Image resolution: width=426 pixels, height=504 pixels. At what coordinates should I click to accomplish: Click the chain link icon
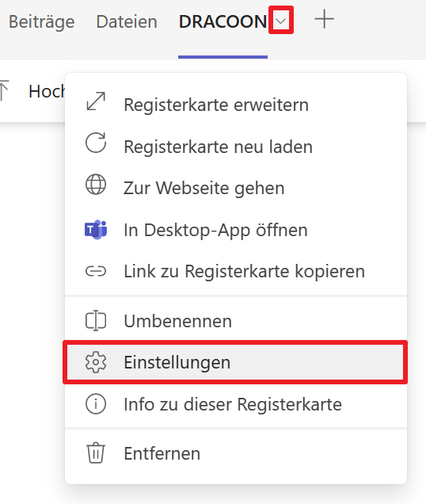(96, 271)
